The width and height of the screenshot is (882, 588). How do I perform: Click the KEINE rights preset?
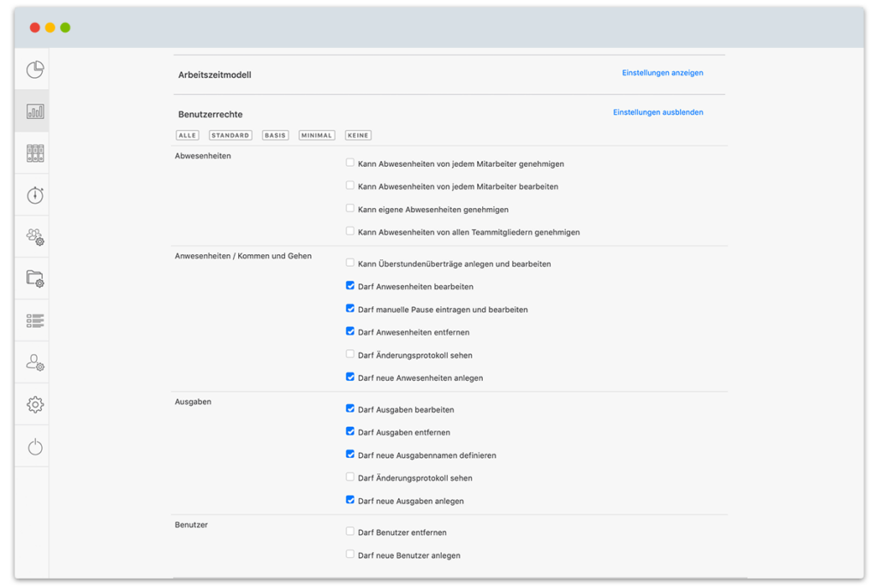click(358, 135)
